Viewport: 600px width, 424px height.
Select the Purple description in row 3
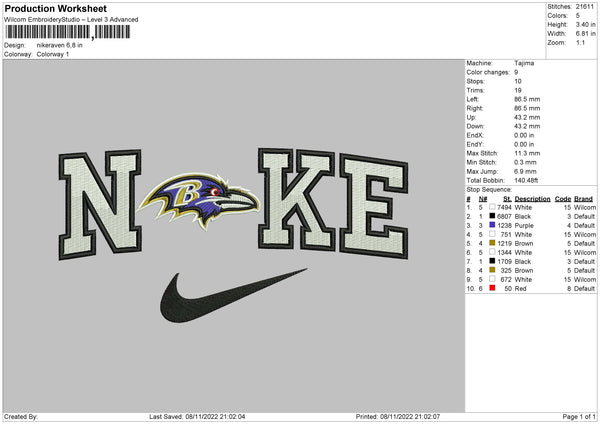click(x=524, y=225)
